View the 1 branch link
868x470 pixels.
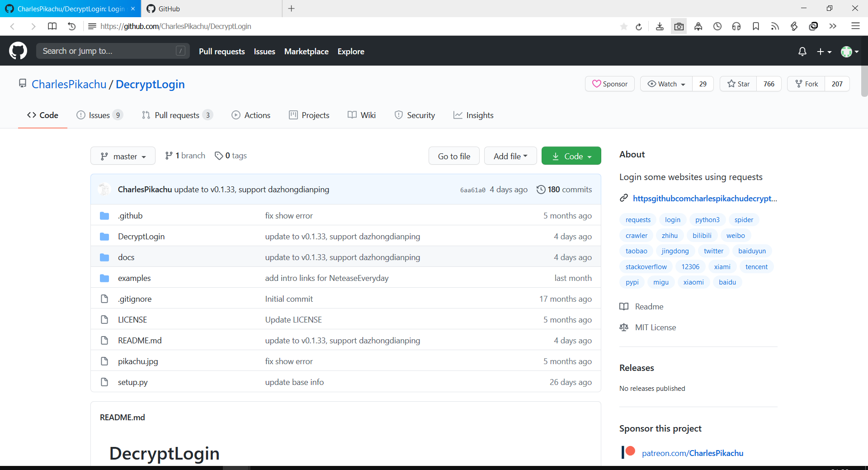pyautogui.click(x=185, y=156)
